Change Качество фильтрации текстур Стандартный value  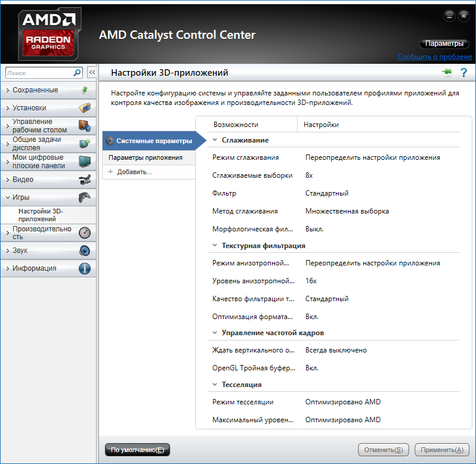pos(327,299)
